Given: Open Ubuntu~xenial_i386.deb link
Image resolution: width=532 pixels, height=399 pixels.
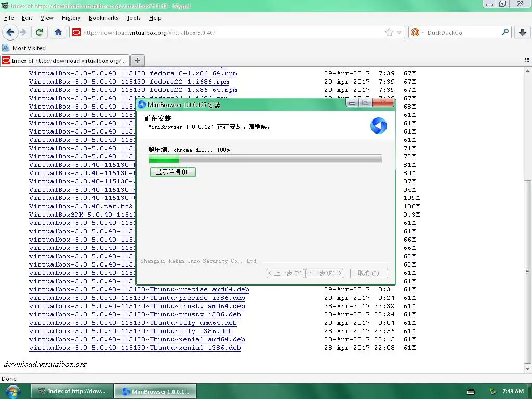Looking at the screenshot, I should (135, 348).
